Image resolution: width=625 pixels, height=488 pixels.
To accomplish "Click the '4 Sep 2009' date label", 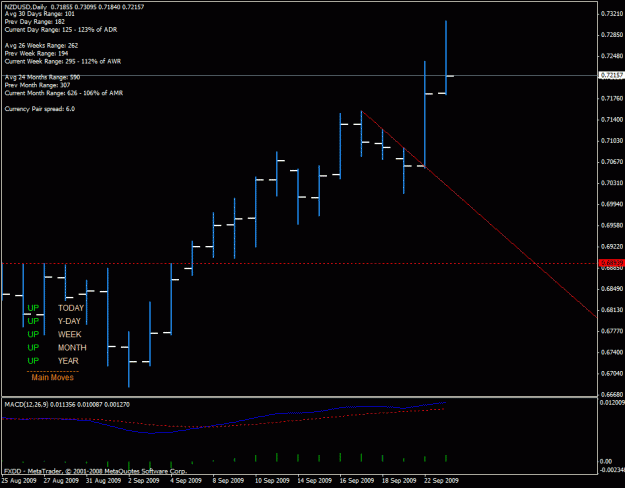I will 186,481.
